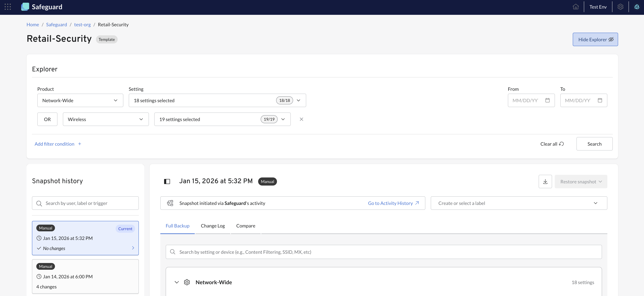Open the Create or select a label dropdown
The height and width of the screenshot is (296, 644).
(518, 203)
